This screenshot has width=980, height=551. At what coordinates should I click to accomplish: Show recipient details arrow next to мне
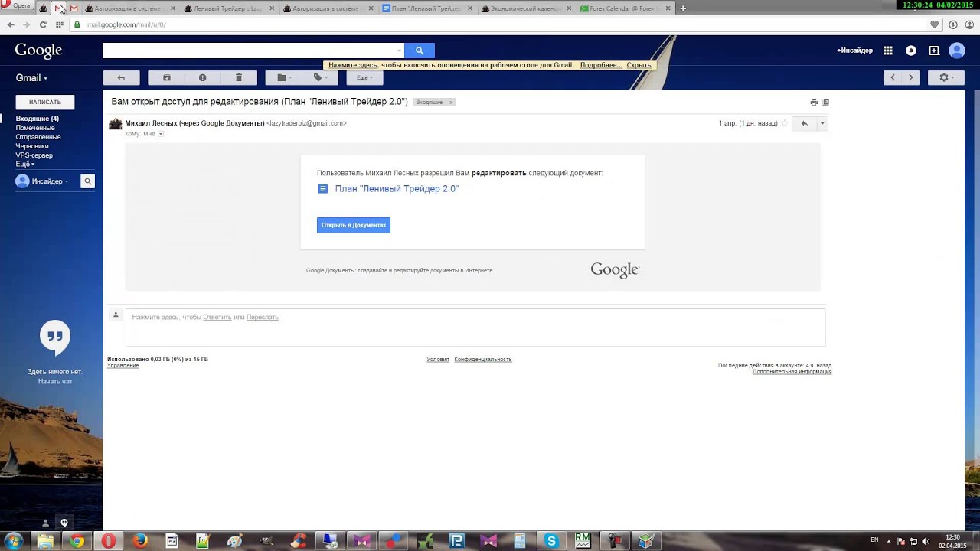[x=160, y=134]
